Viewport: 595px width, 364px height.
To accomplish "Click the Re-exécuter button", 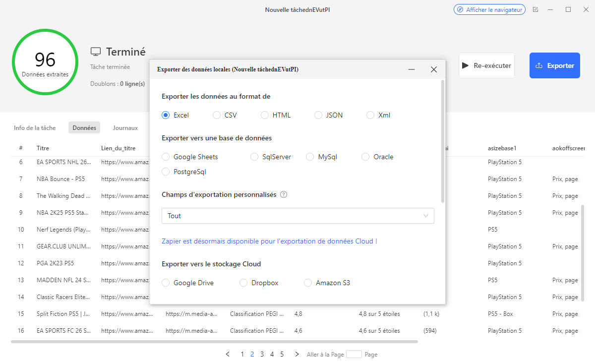I will (x=486, y=65).
